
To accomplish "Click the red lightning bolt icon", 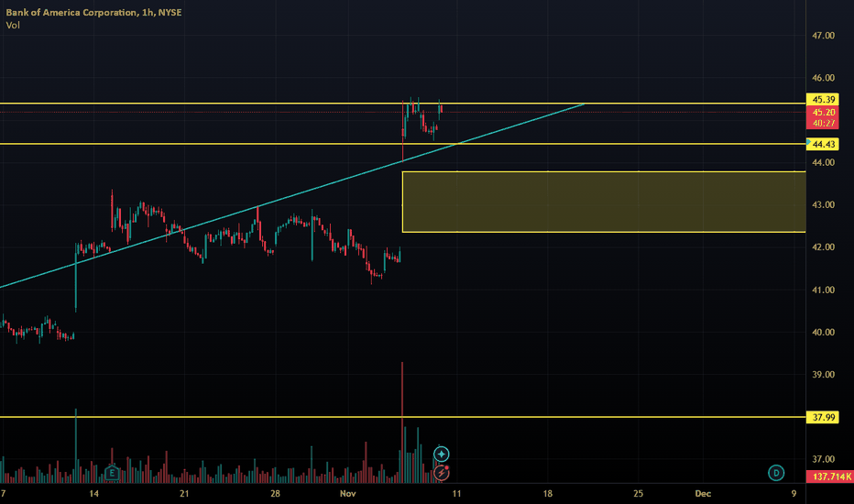I will pyautogui.click(x=441, y=473).
